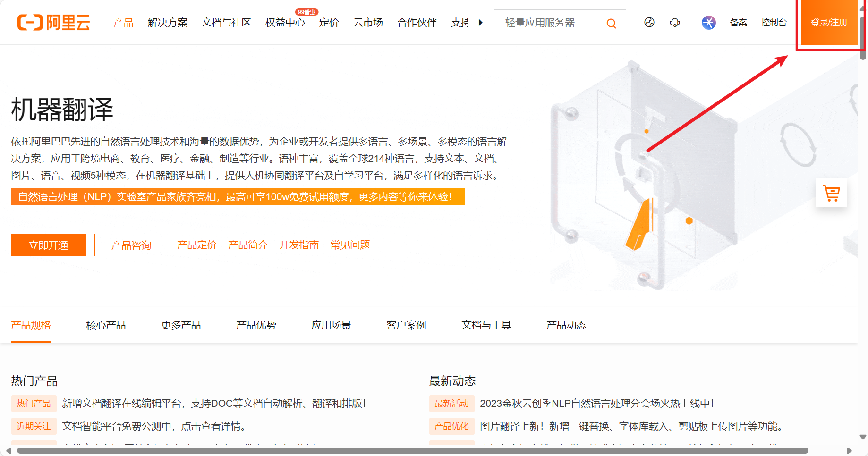The height and width of the screenshot is (456, 868).
Task: Click the 备案 link
Action: (x=738, y=22)
